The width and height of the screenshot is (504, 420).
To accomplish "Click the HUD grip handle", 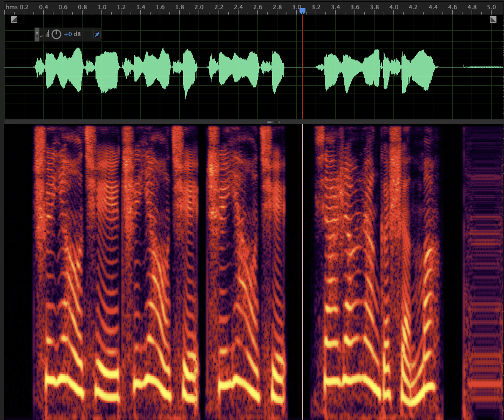I will click(37, 35).
